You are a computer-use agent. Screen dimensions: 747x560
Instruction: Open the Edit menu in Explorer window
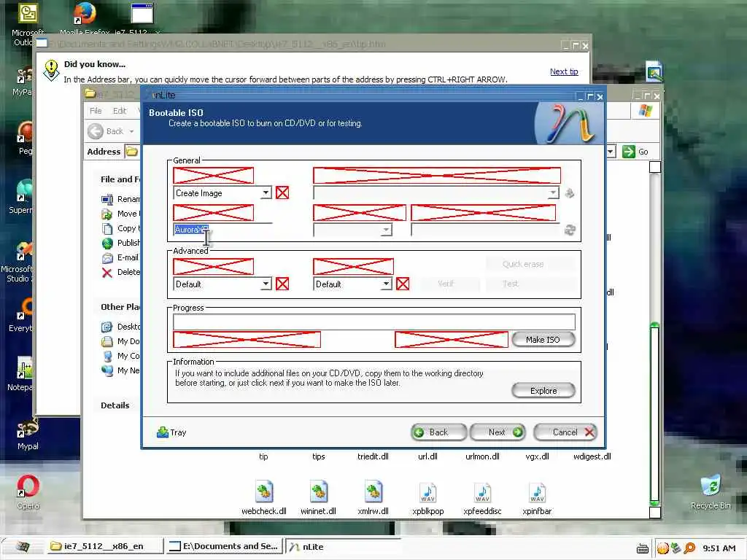click(120, 111)
